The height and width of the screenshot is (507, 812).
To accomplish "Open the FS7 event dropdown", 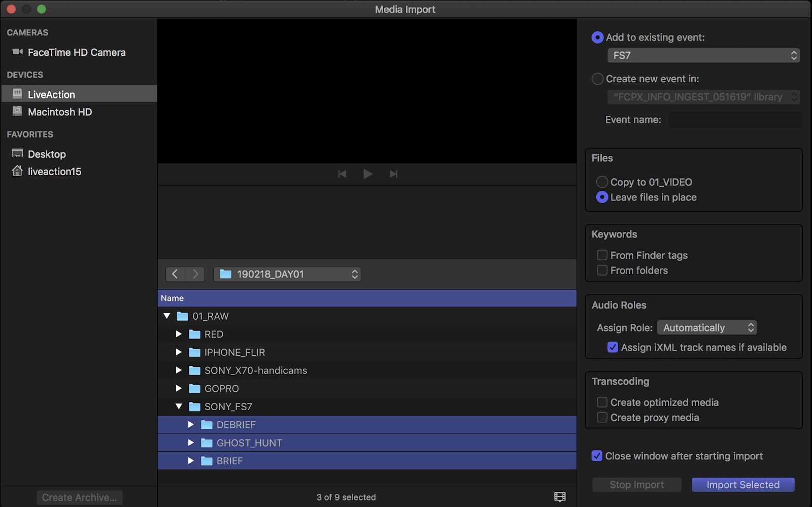I will [x=703, y=55].
